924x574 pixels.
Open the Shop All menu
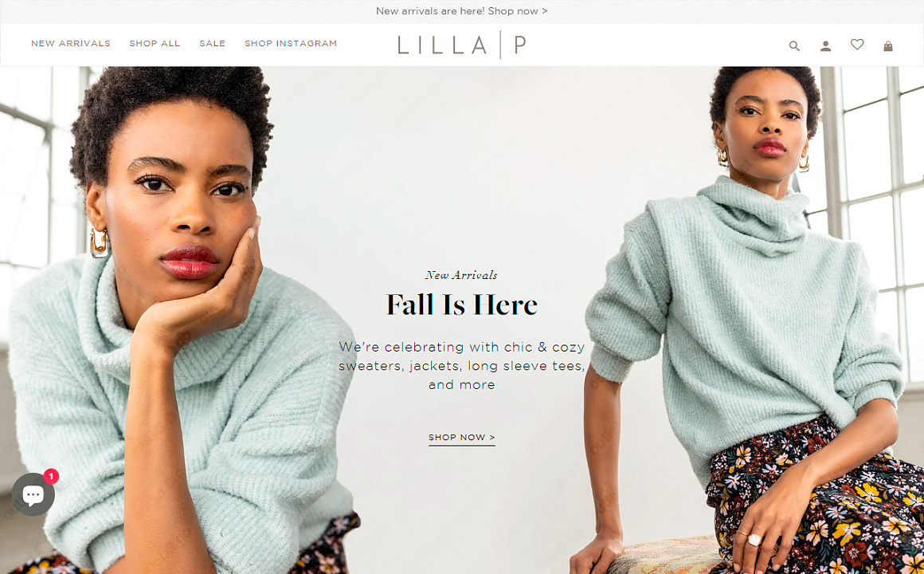(x=155, y=44)
